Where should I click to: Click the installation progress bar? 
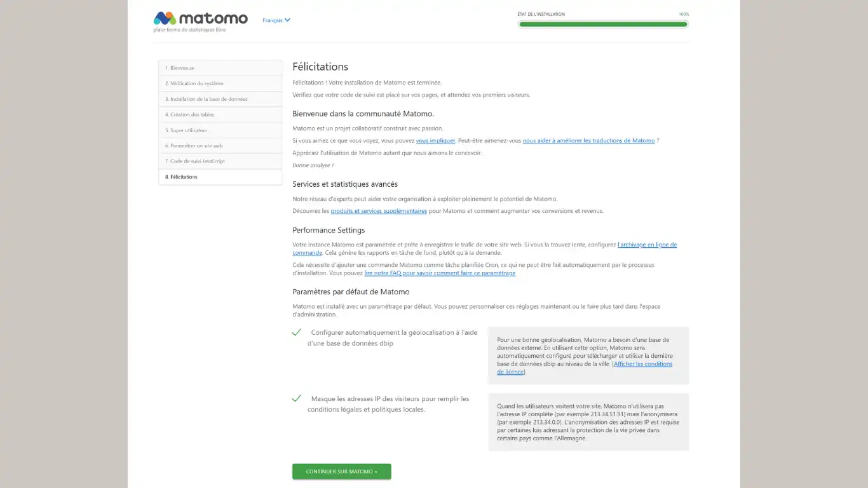tap(602, 24)
